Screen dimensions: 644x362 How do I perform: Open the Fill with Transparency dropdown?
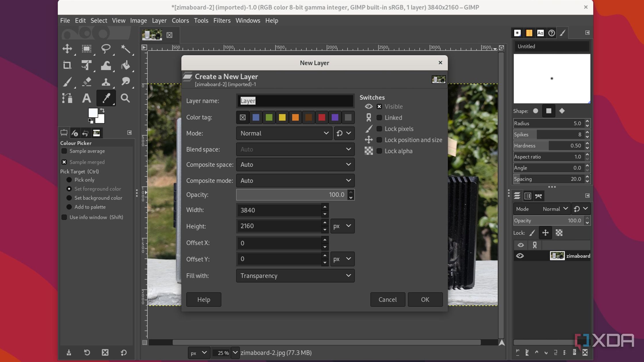295,276
